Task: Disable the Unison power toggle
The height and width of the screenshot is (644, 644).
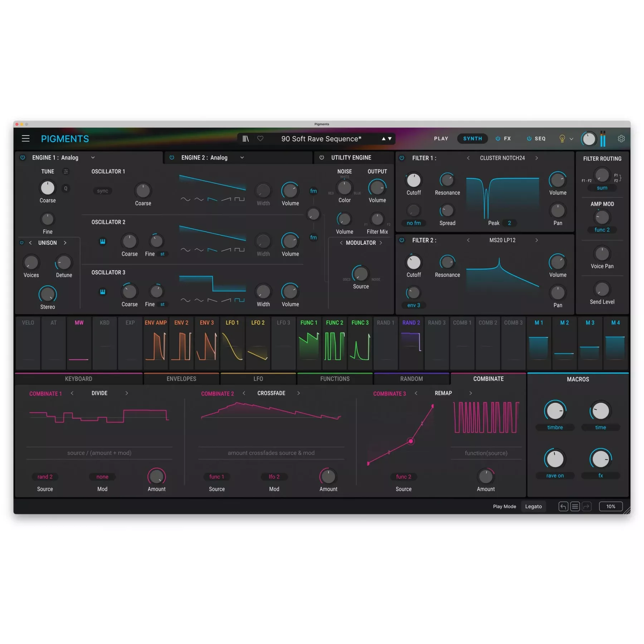Action: 21,243
